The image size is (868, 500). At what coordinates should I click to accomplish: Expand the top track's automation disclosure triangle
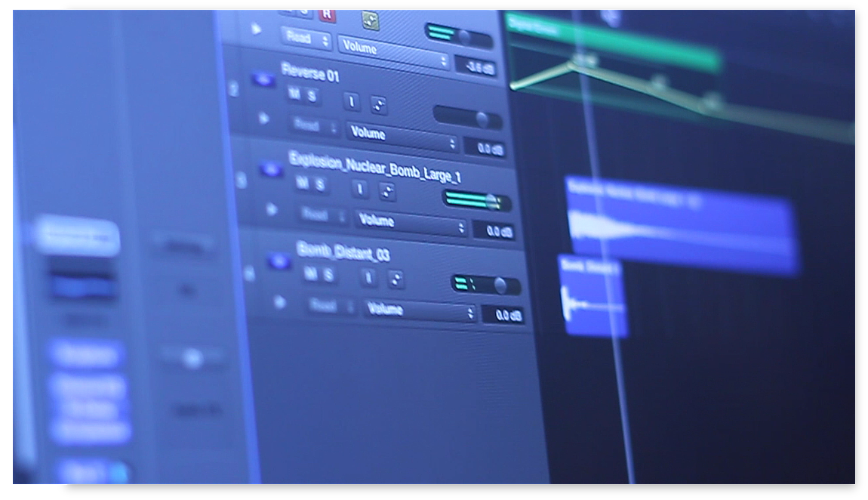click(256, 28)
